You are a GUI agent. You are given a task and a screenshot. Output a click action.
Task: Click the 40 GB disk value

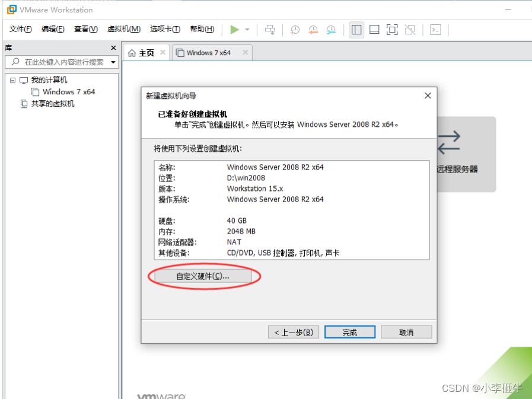tap(237, 221)
